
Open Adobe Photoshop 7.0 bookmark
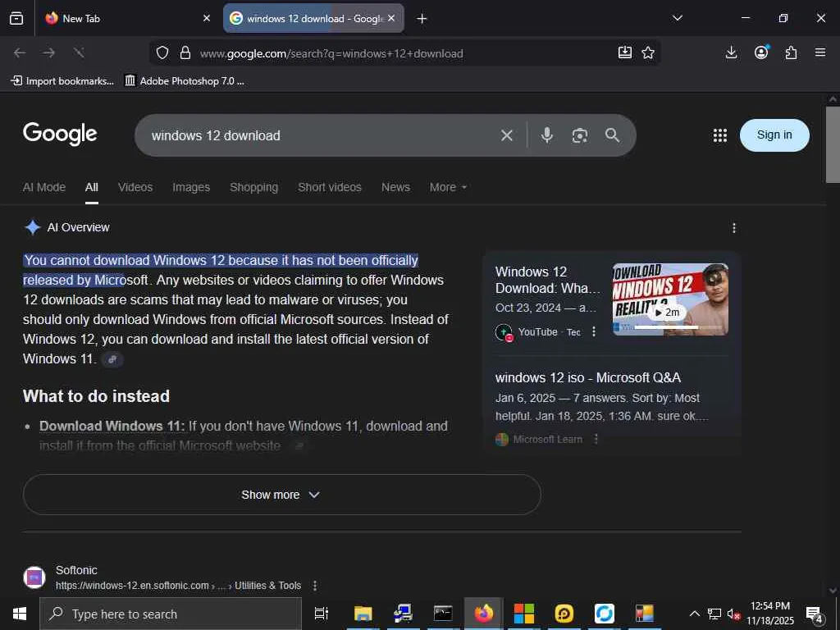[x=185, y=81]
